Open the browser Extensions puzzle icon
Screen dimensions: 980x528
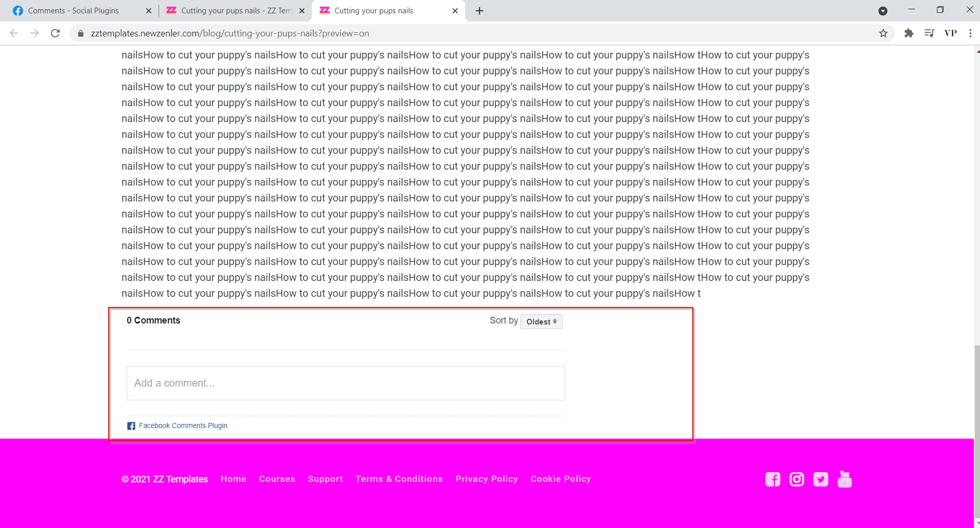(x=909, y=33)
